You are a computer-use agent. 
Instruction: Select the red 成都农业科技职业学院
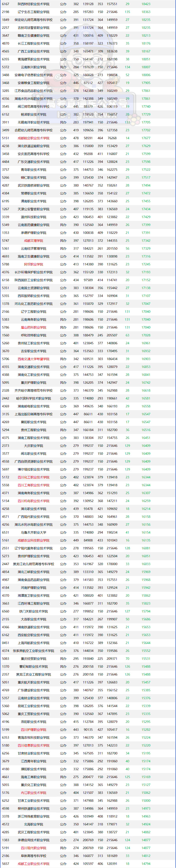pos(33,540)
